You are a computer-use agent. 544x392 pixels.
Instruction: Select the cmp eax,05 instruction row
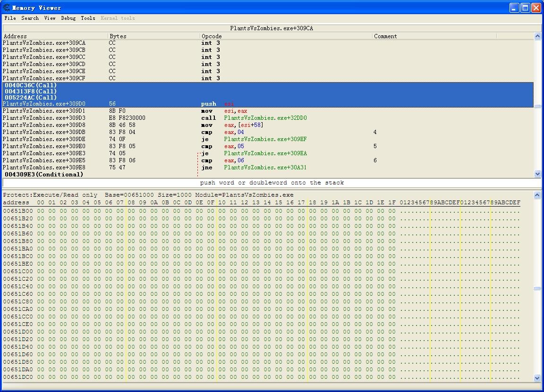click(x=268, y=146)
